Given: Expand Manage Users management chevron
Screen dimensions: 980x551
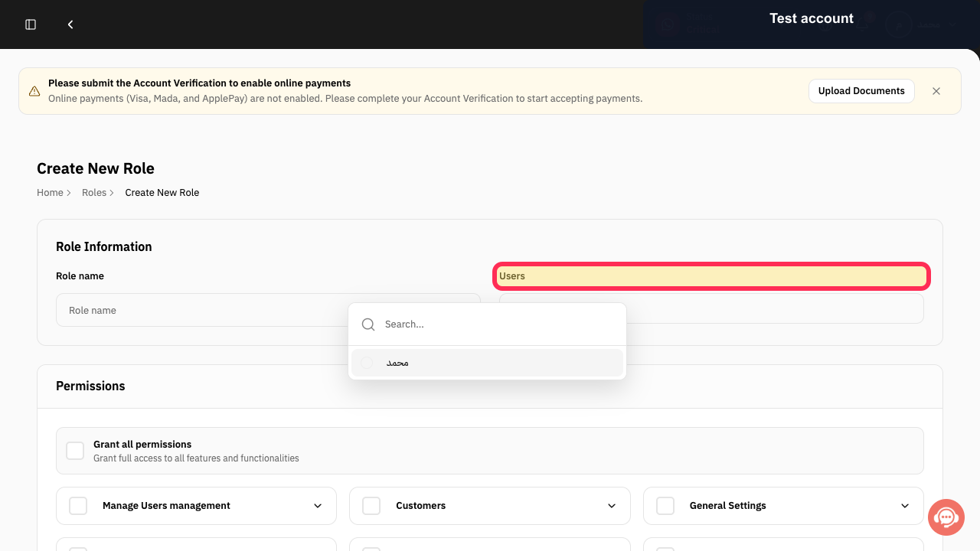Looking at the screenshot, I should pyautogui.click(x=318, y=506).
